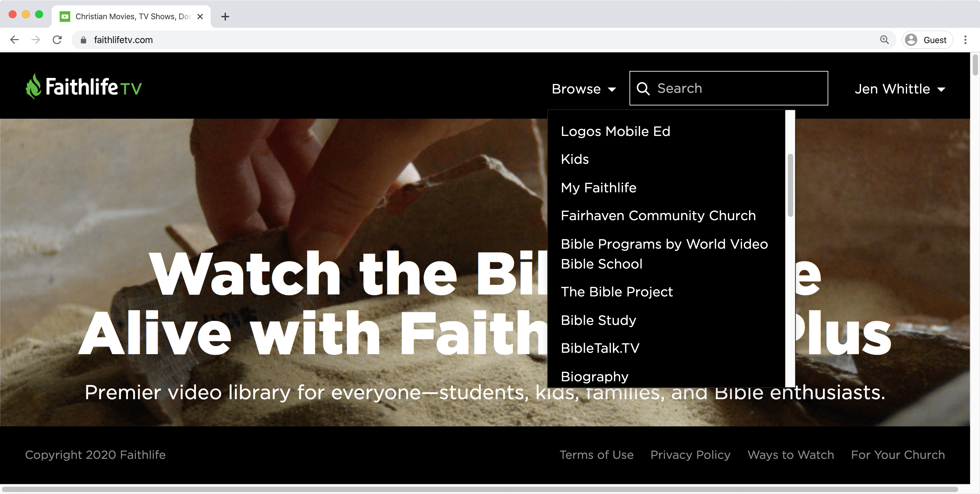Viewport: 980px width, 494px height.
Task: Click the lock icon in address bar
Action: (x=83, y=40)
